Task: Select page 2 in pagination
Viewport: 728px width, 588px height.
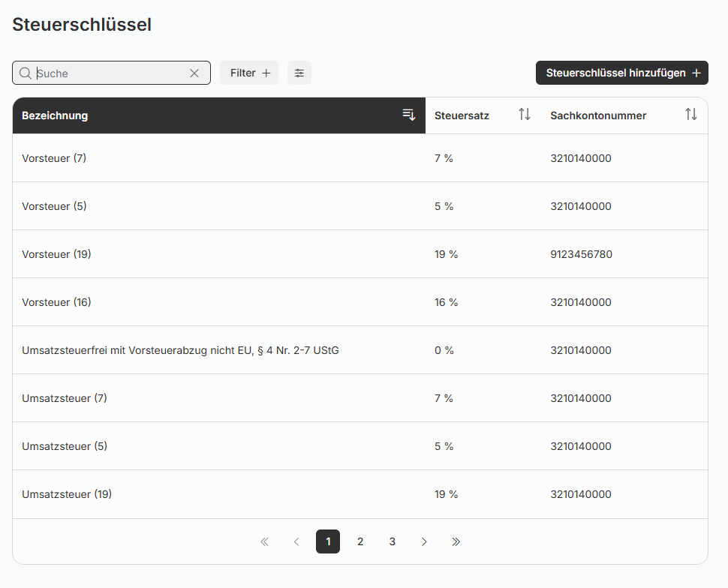Action: [x=360, y=541]
